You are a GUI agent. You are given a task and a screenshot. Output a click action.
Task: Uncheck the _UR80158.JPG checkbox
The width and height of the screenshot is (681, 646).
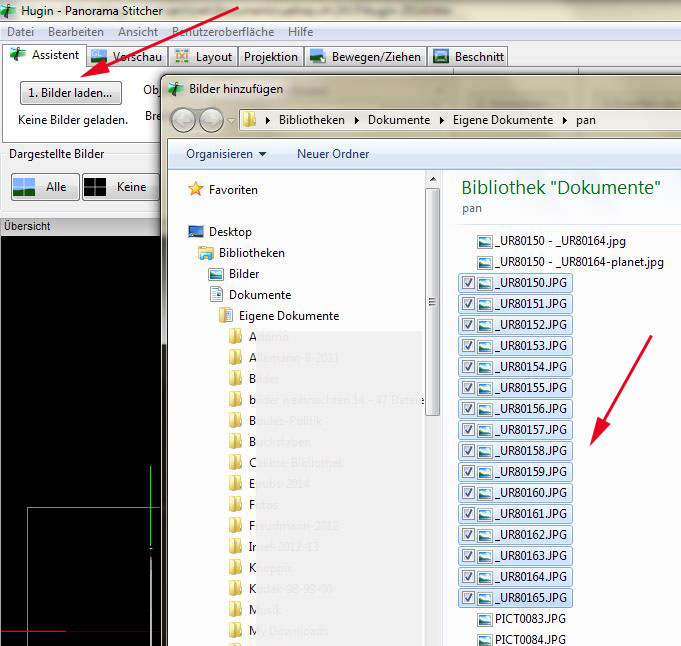point(468,451)
